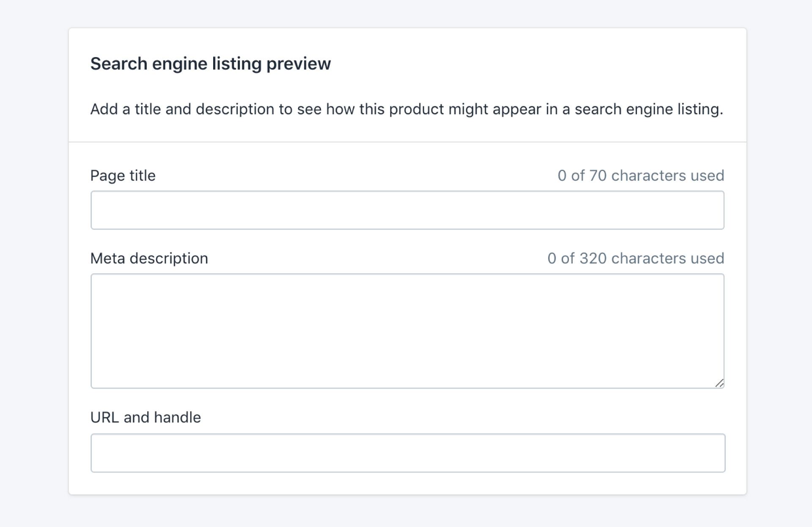
Task: Click the word "handle" in the URL label
Action: 177,417
